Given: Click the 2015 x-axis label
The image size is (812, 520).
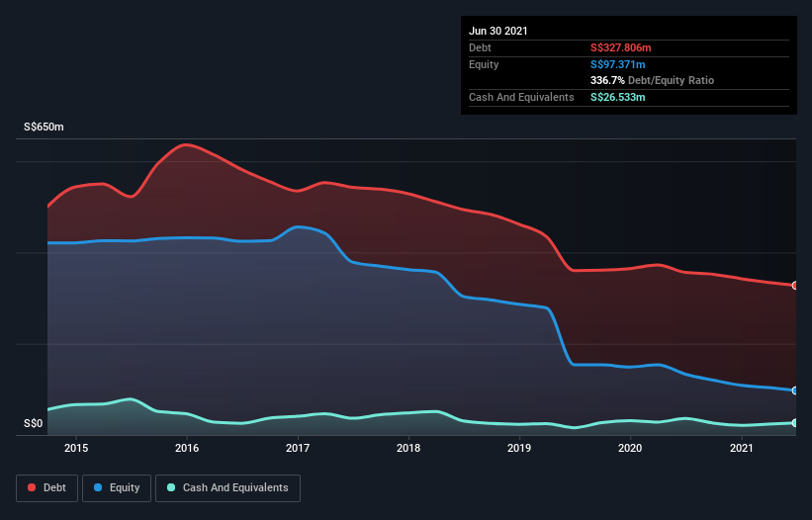Looking at the screenshot, I should coord(76,448).
